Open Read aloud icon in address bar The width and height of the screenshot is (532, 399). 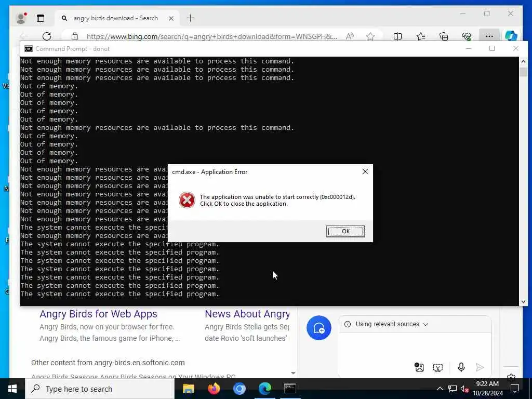(350, 36)
